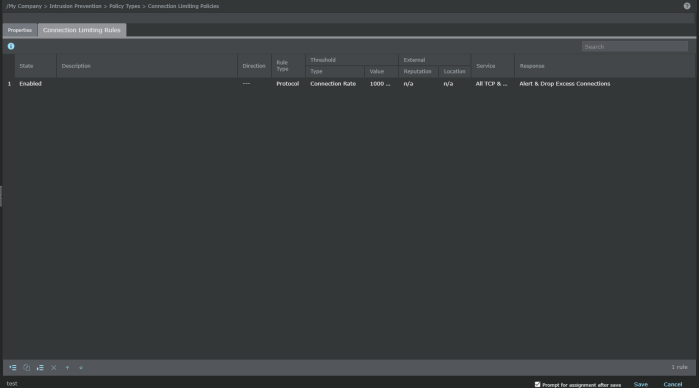Sort by the State column header
699x388 pixels.
(x=36, y=66)
